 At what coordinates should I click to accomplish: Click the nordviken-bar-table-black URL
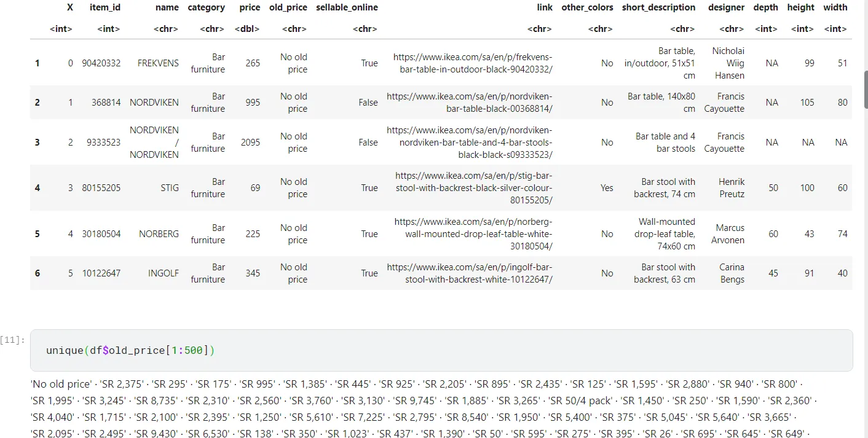pyautogui.click(x=470, y=103)
